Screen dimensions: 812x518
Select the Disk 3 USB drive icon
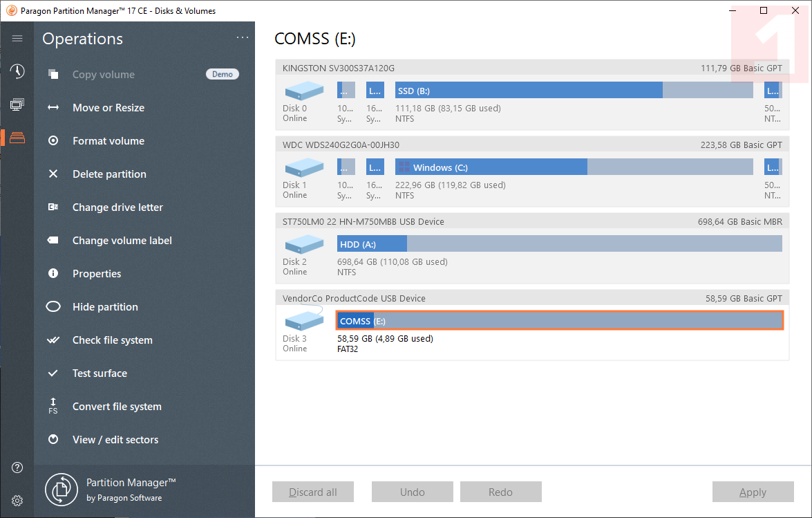click(304, 320)
